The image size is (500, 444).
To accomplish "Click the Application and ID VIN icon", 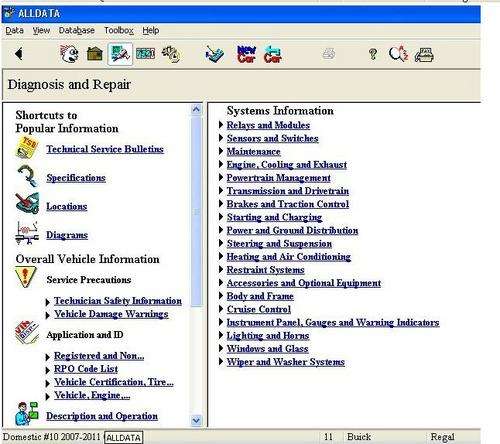I will coord(27,332).
